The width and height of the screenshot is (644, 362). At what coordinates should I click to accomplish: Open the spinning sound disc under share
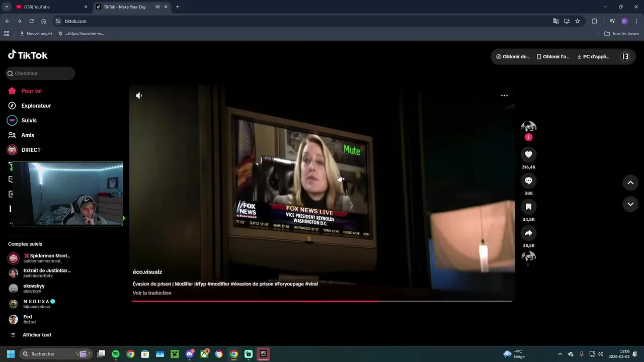tap(528, 257)
